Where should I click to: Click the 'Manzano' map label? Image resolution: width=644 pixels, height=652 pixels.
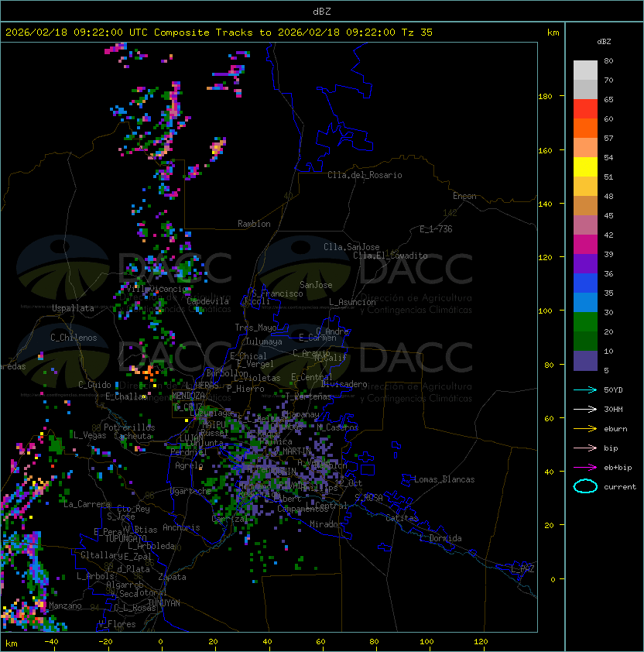[65, 606]
